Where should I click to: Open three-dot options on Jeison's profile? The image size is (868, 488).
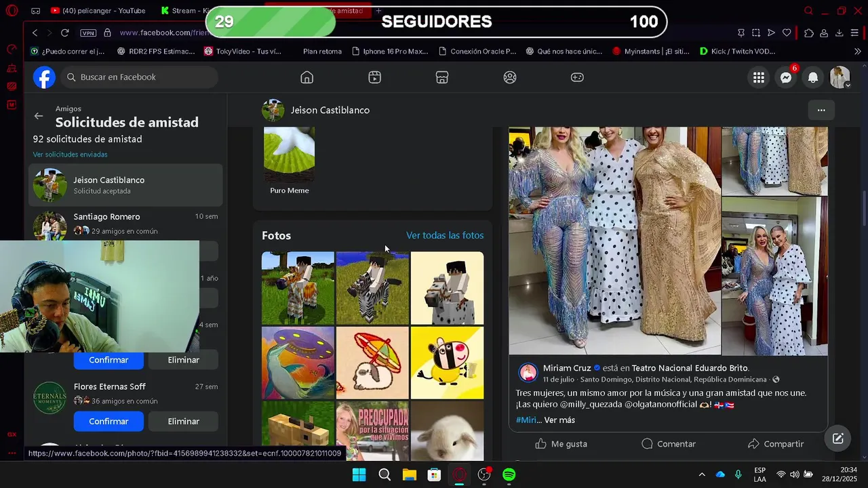coord(821,110)
